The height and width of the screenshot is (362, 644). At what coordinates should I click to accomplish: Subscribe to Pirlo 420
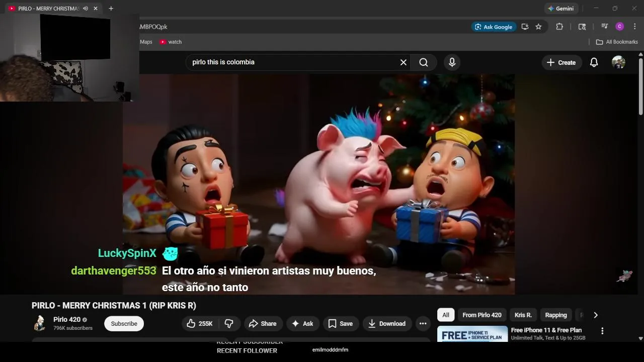pyautogui.click(x=124, y=324)
